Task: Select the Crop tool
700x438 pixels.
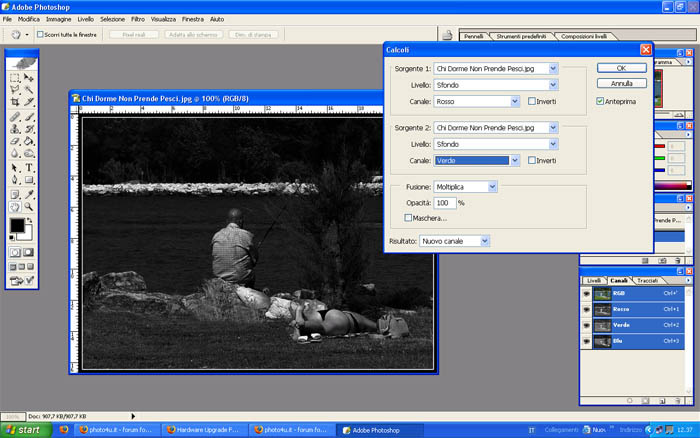Action: (15, 103)
